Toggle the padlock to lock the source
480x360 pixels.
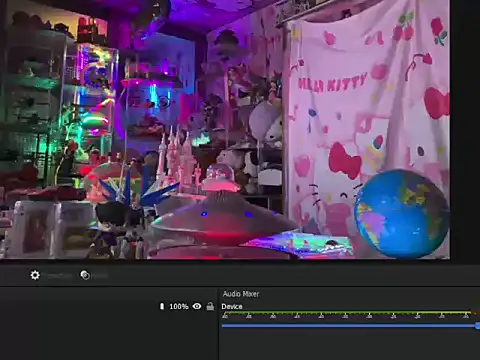(210, 306)
